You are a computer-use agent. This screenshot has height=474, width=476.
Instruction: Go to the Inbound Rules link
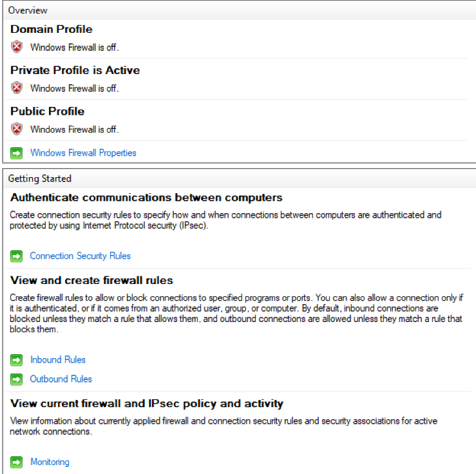coord(57,360)
